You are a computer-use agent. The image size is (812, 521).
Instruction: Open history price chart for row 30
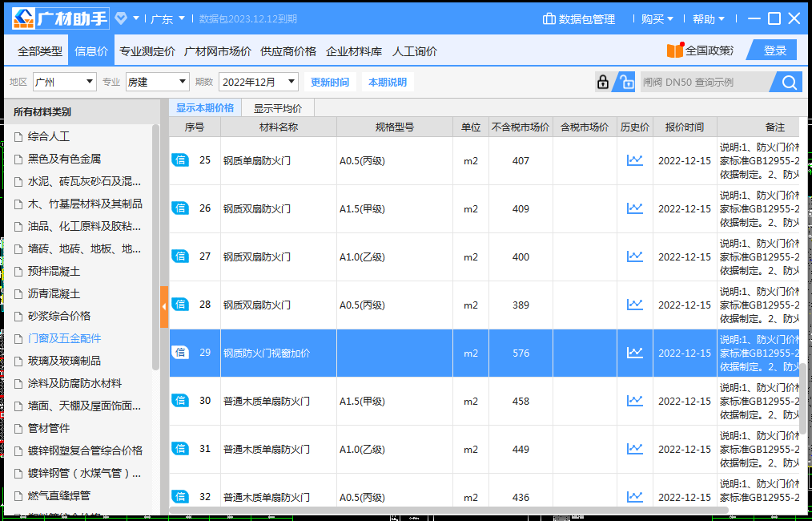(634, 401)
